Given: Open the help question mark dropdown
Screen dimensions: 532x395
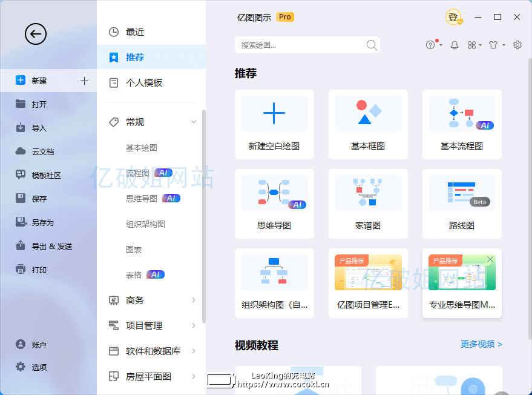Looking at the screenshot, I should (x=434, y=45).
